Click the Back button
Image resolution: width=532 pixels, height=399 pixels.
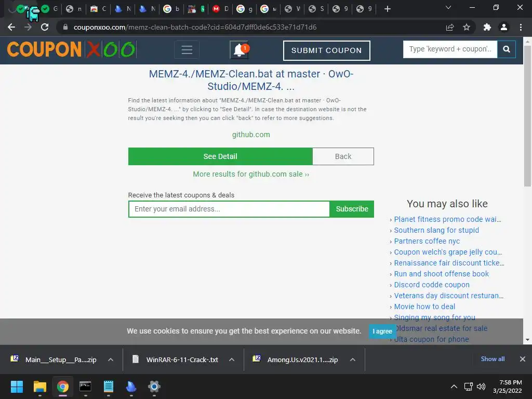343,156
